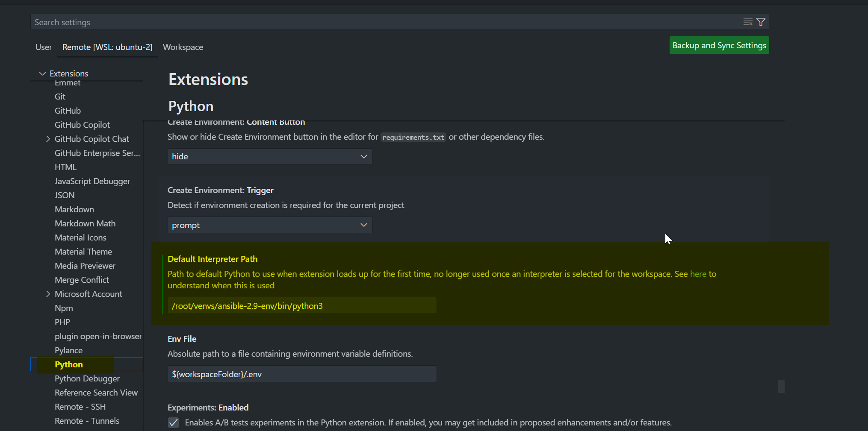Image resolution: width=868 pixels, height=431 pixels.
Task: Expand the Microsoft Account node
Action: (x=48, y=294)
